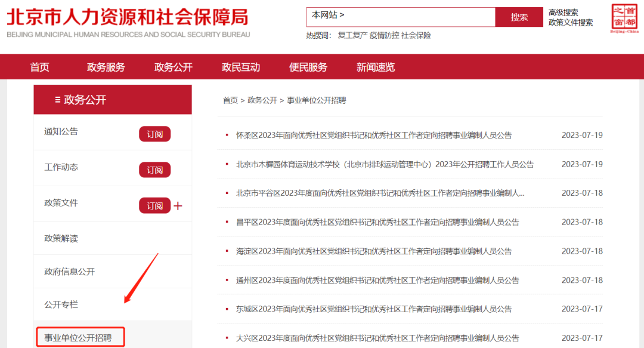Open the 昌平区2023年度 recruitment announcement

(x=377, y=223)
